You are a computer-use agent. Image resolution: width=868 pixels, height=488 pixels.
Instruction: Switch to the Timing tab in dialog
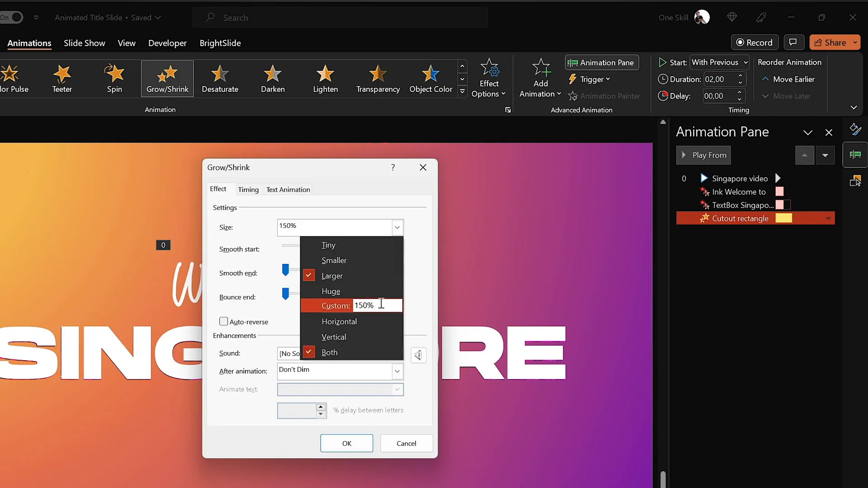248,189
